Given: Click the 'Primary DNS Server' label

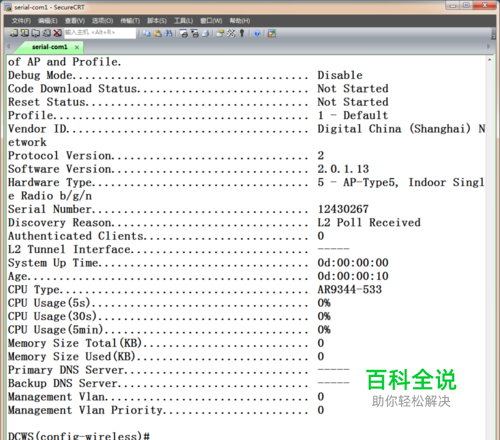Looking at the screenshot, I should tap(66, 370).
